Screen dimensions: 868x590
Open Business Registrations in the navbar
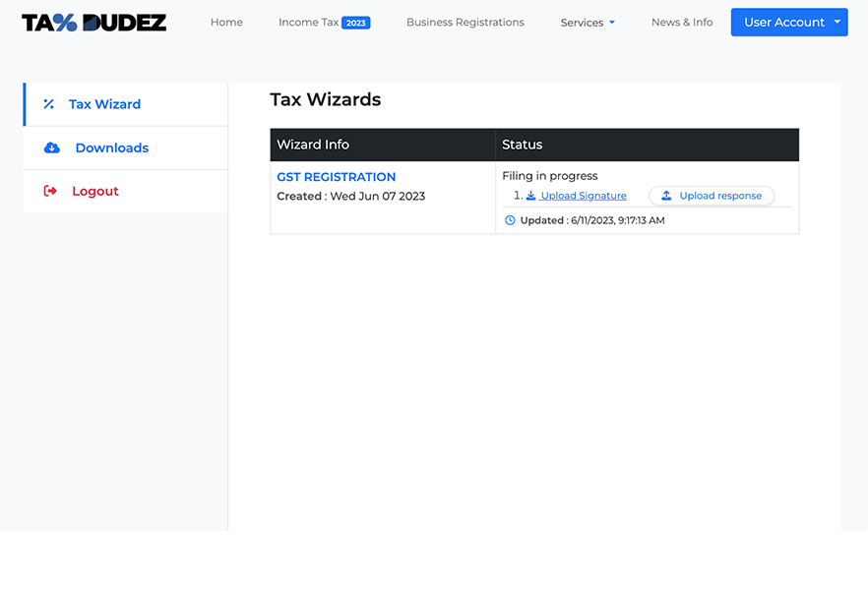465,23
